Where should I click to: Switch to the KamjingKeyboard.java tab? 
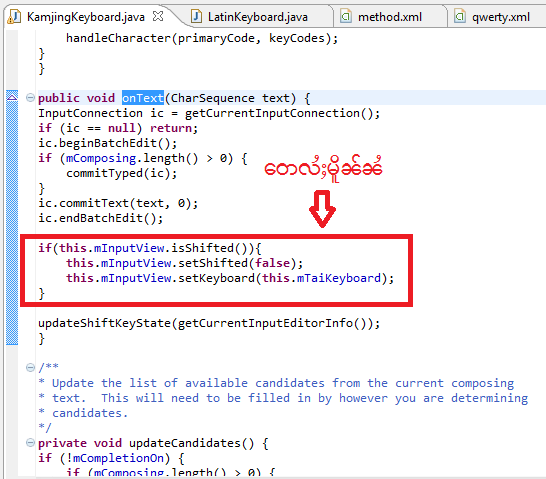click(x=85, y=17)
